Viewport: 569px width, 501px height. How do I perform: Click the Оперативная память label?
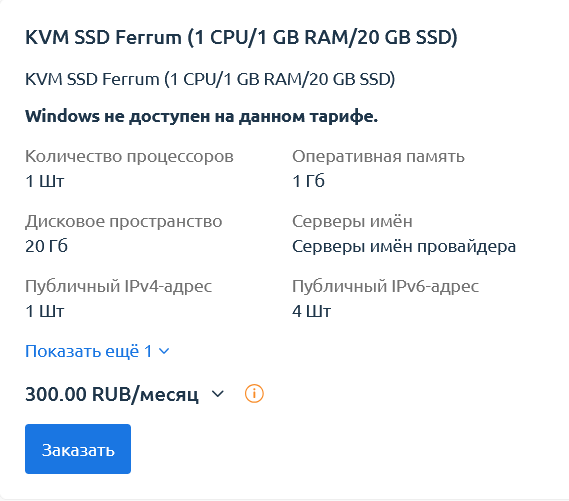tap(378, 157)
